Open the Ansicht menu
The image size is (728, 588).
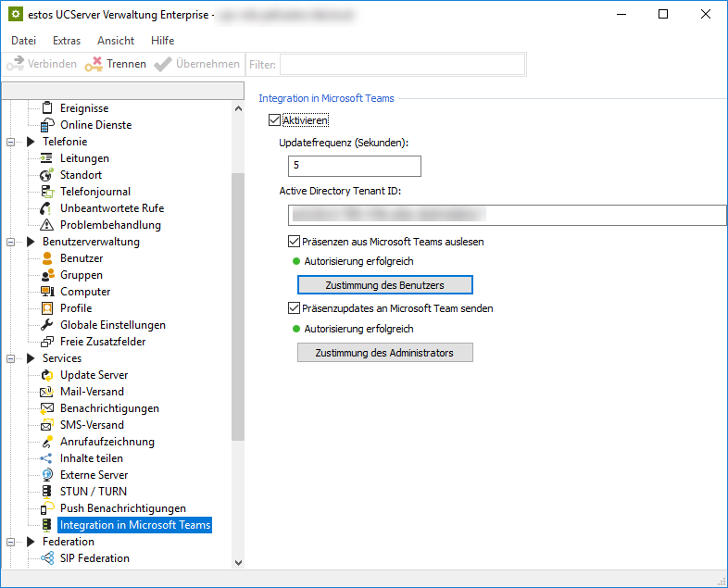tap(116, 41)
